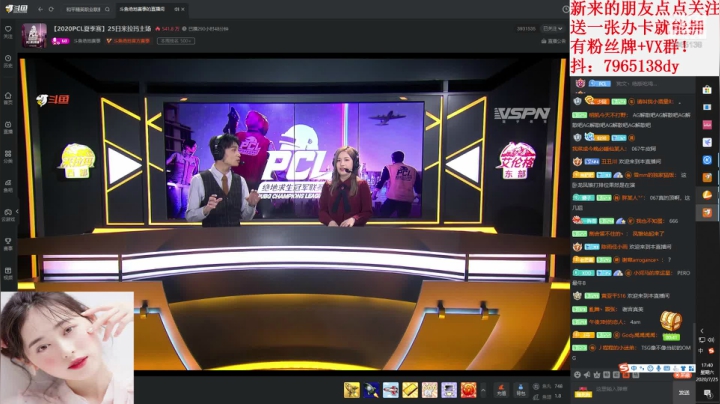Open the 直播公告 announcement link
720x404 pixels.
[x=553, y=41]
